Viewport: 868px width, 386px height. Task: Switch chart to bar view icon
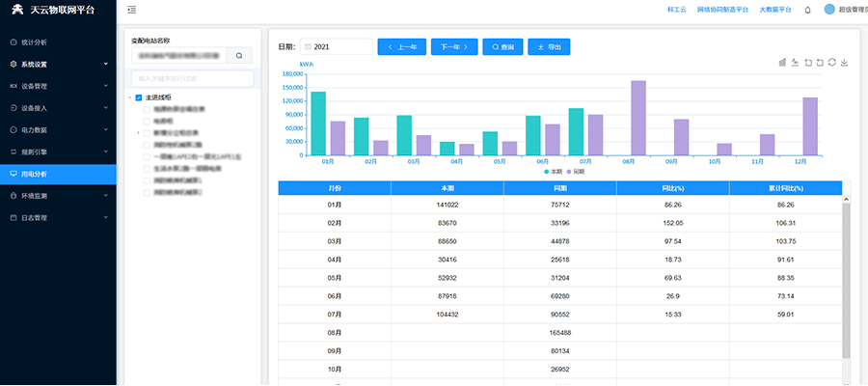coord(782,63)
